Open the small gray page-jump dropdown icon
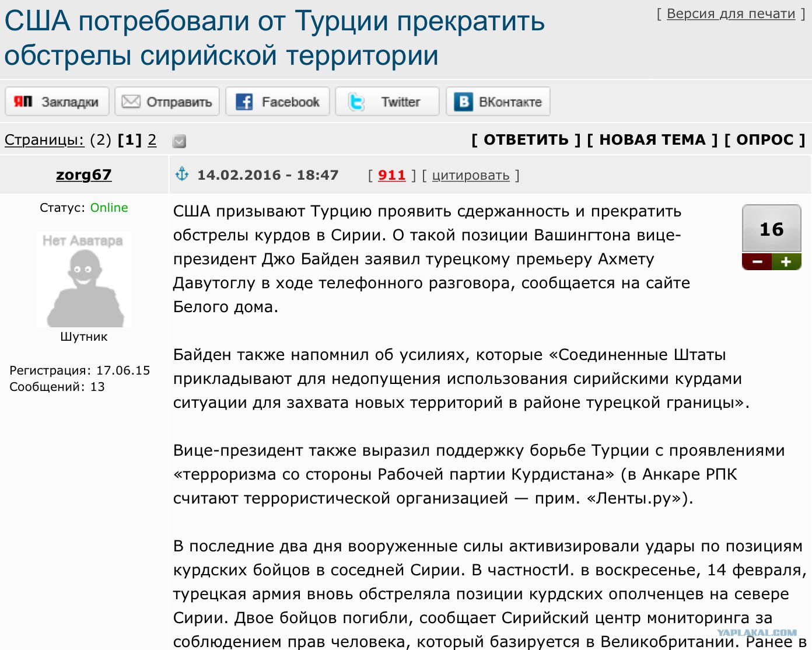The width and height of the screenshot is (812, 650). pos(180,141)
